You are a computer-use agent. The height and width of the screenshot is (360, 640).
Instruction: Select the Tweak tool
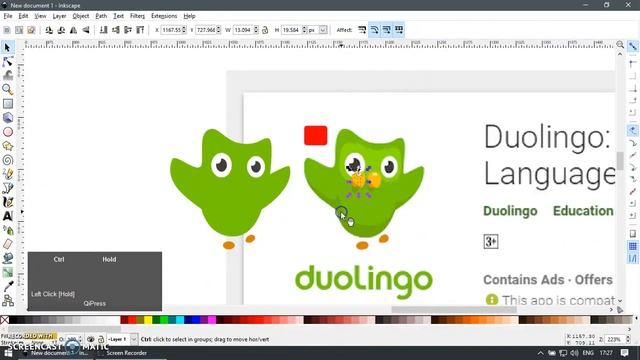(7, 76)
